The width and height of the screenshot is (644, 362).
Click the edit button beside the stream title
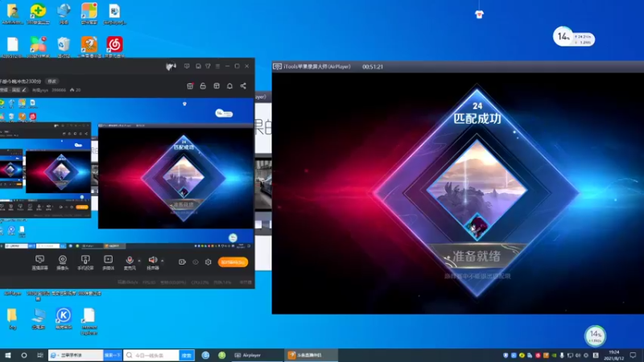[52, 81]
